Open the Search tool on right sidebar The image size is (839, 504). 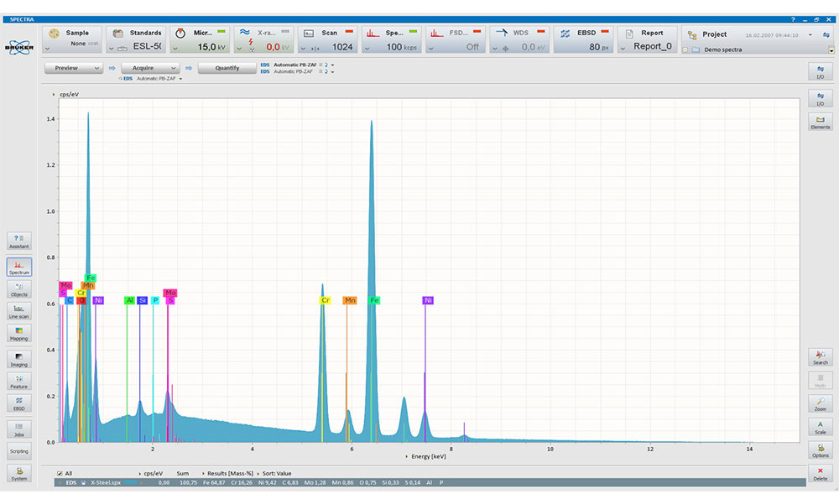820,357
